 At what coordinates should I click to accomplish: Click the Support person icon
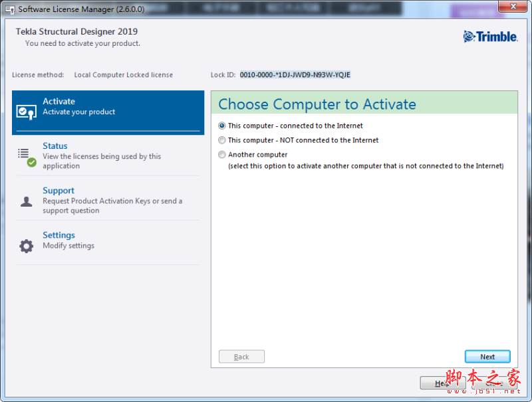tap(26, 202)
